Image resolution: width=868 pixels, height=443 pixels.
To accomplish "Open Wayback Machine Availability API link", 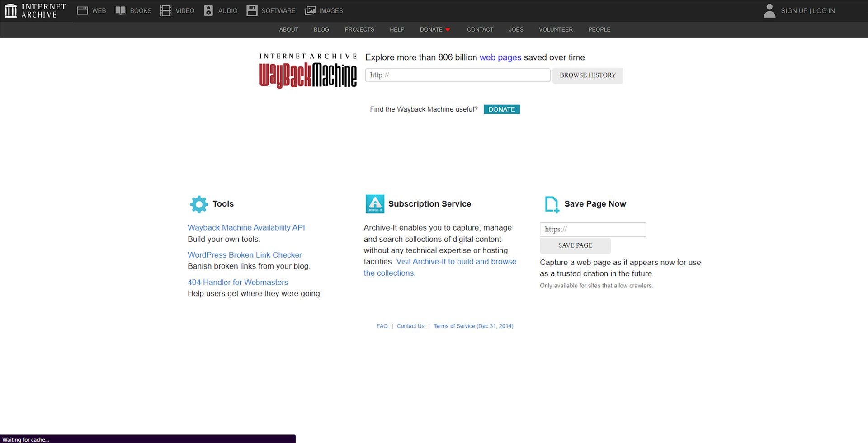I will pyautogui.click(x=246, y=228).
